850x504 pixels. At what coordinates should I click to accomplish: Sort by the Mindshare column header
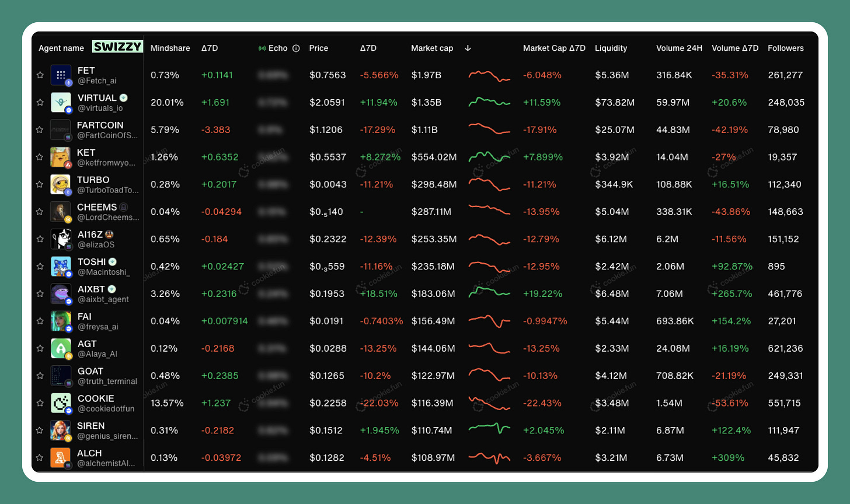click(170, 48)
